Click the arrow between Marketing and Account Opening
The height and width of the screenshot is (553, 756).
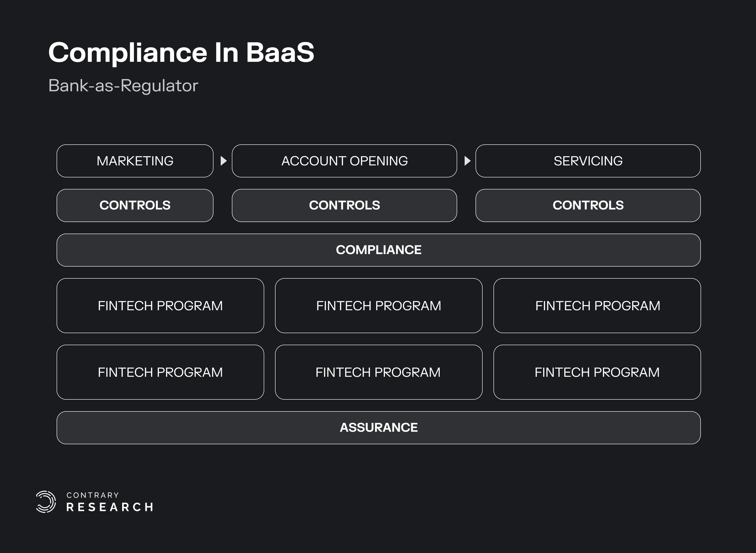(224, 161)
